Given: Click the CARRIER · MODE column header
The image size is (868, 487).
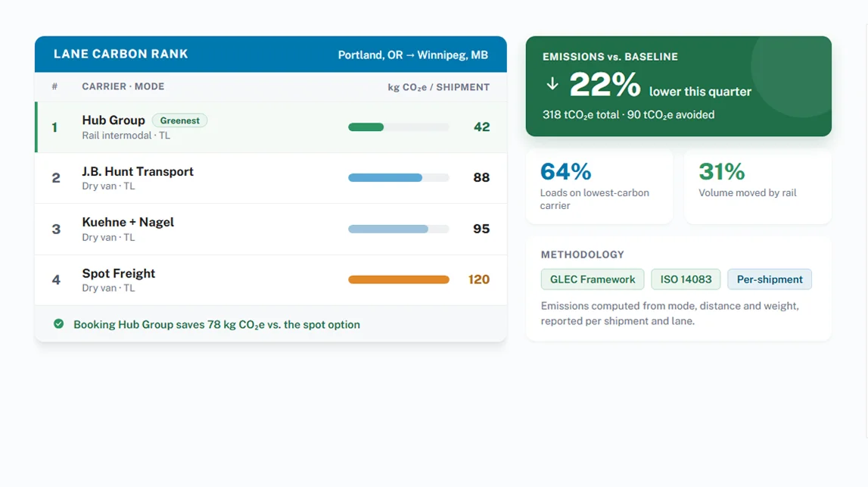Looking at the screenshot, I should (x=123, y=86).
